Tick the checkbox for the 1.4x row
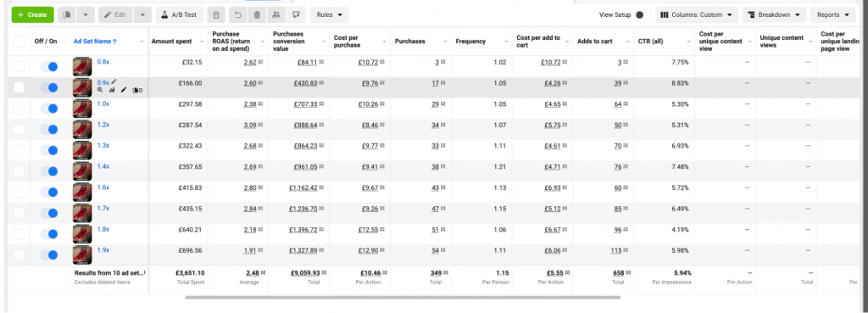This screenshot has height=313, width=868. click(19, 171)
